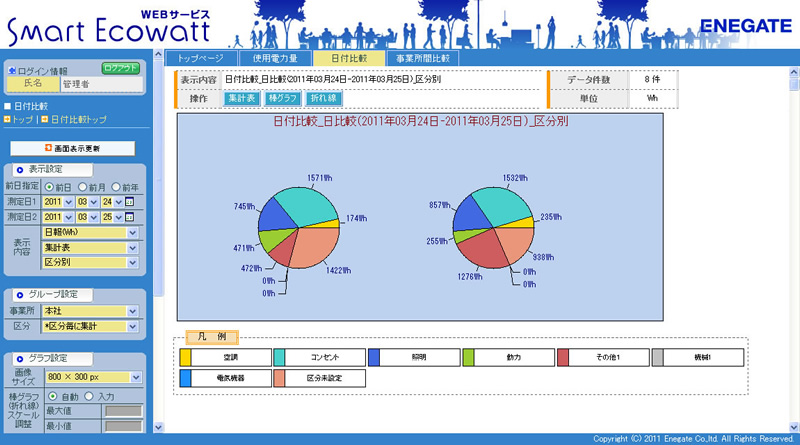The image size is (800, 445).
Task: Click the グラフ設定 panel arrow icon
Action: pos(19,358)
